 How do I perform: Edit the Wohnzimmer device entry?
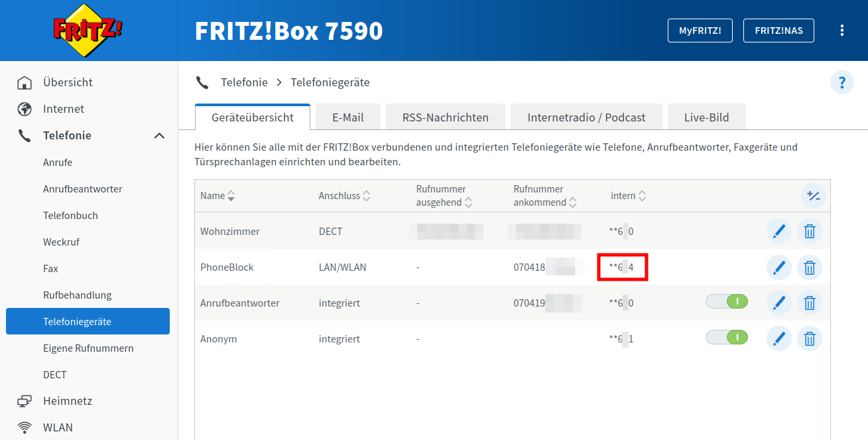click(x=778, y=232)
